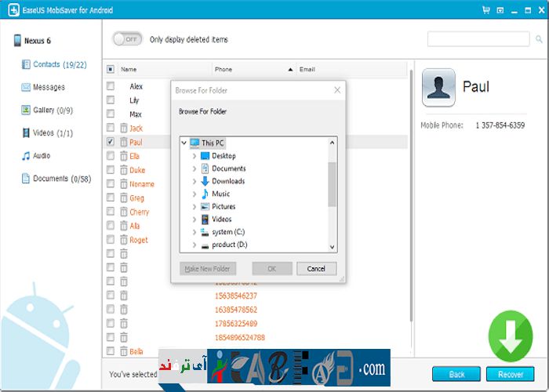The height and width of the screenshot is (392, 549).
Task: Open the Videos category icon
Action: [x=26, y=132]
